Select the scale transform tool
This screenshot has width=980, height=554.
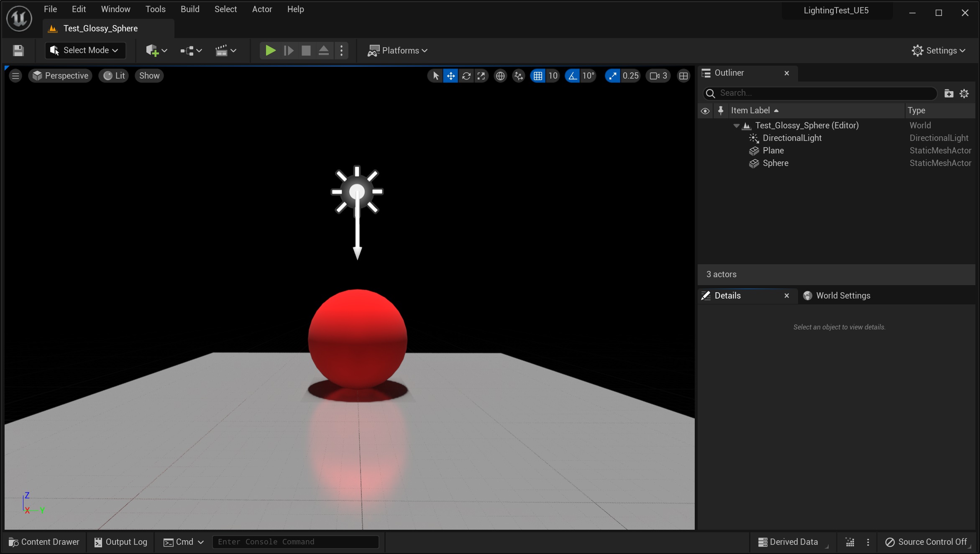pos(481,76)
